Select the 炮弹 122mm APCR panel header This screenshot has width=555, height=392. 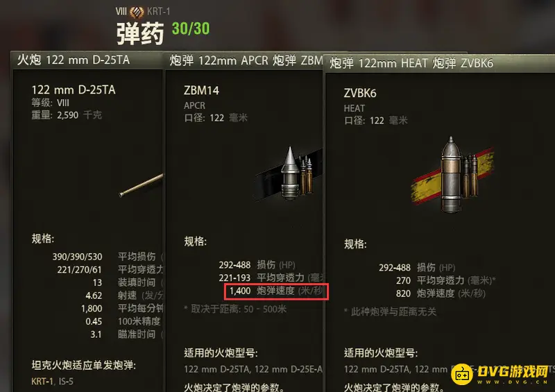[244, 60]
